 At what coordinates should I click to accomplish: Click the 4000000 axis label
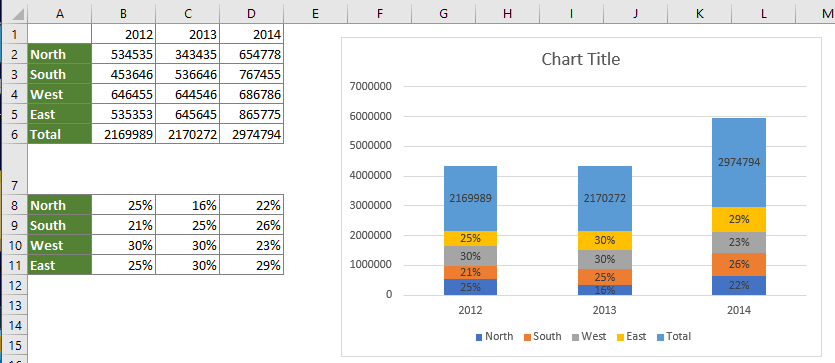point(372,176)
